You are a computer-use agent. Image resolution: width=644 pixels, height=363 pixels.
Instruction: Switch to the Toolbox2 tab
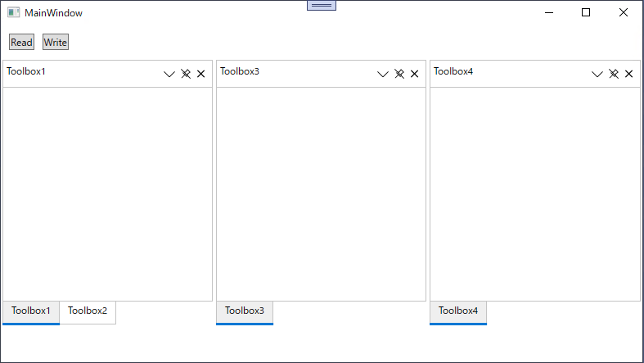(88, 312)
